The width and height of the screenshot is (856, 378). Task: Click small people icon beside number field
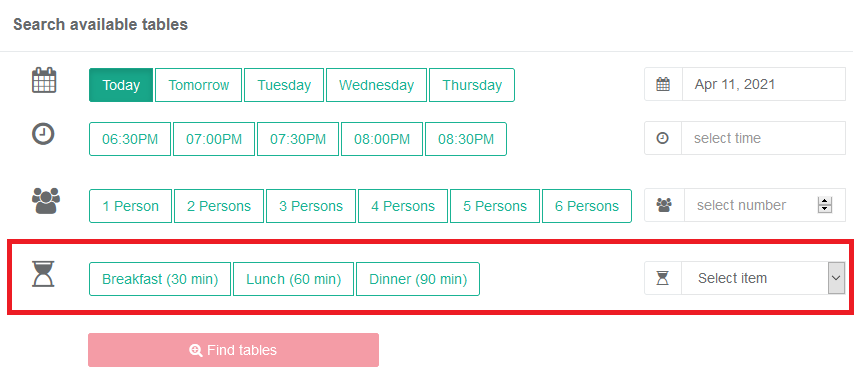tap(664, 205)
